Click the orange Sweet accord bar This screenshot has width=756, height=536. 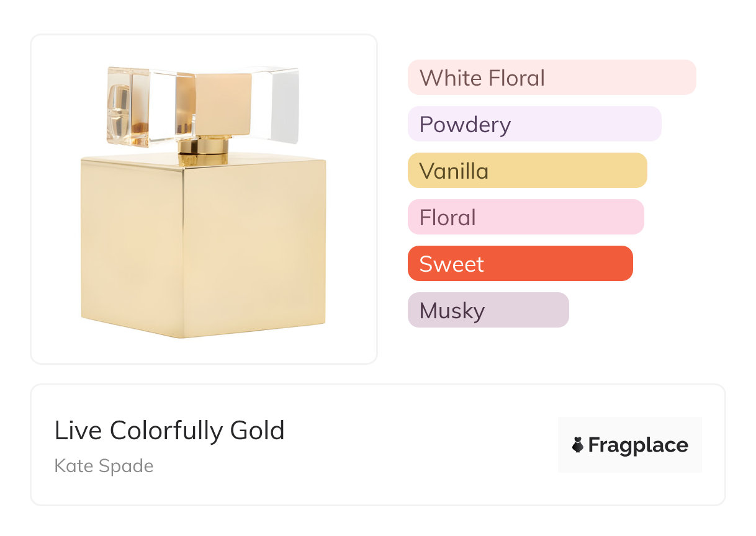pos(520,264)
